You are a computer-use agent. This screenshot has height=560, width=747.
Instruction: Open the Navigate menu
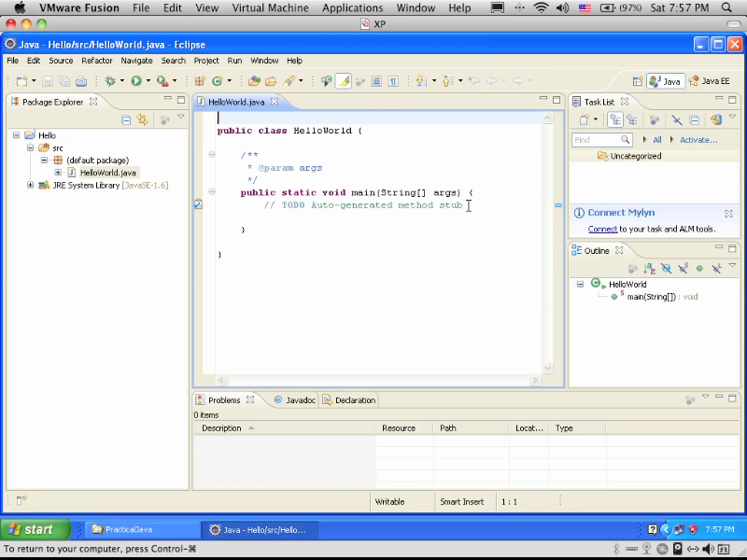136,61
